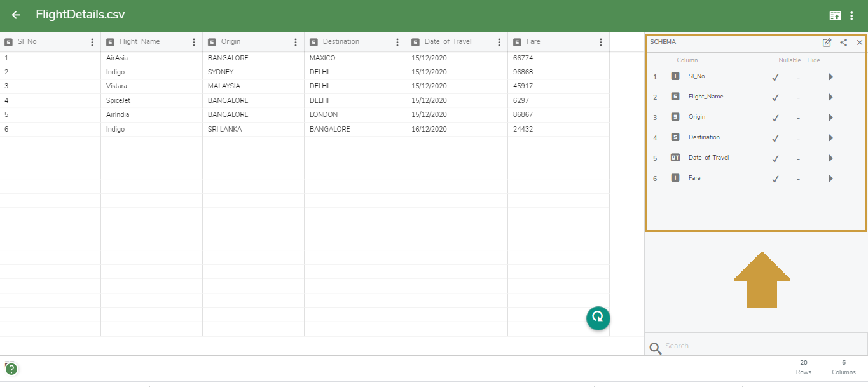Click the help timer icon in bottom left

tap(11, 368)
